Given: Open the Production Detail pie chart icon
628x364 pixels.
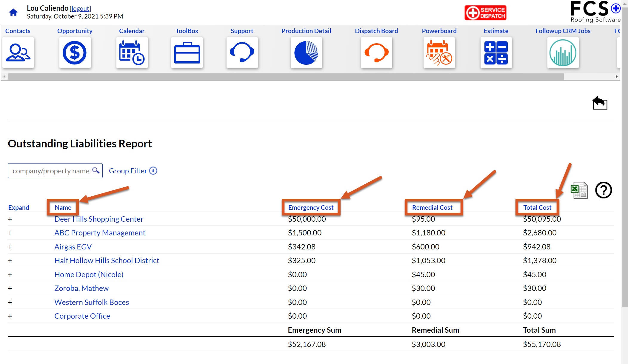Looking at the screenshot, I should [x=306, y=53].
